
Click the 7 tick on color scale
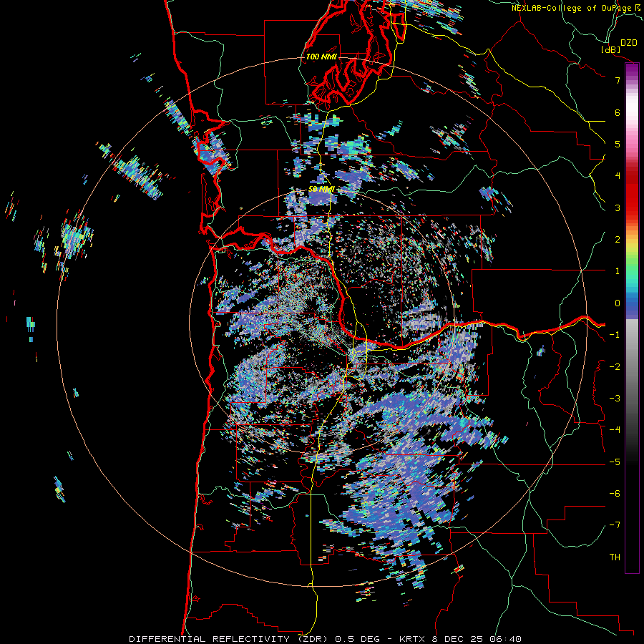(618, 80)
